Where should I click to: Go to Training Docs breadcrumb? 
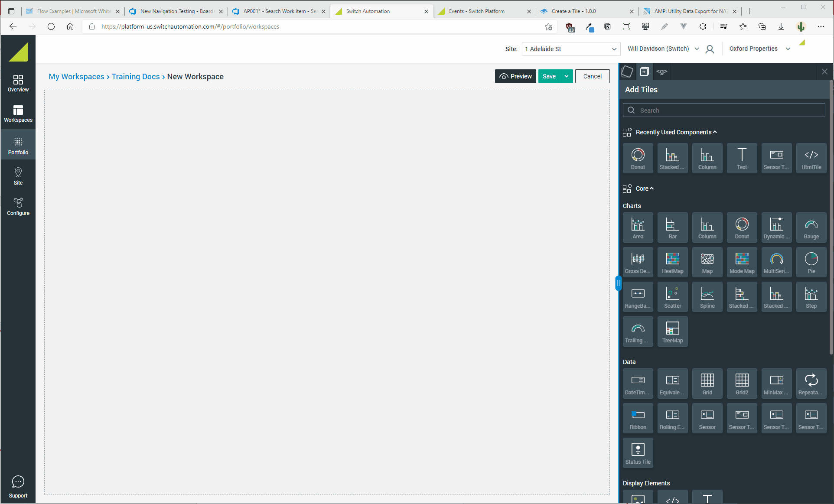point(136,77)
